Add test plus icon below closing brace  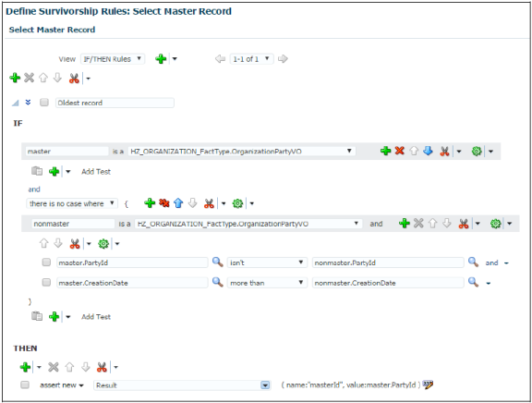pyautogui.click(x=54, y=317)
